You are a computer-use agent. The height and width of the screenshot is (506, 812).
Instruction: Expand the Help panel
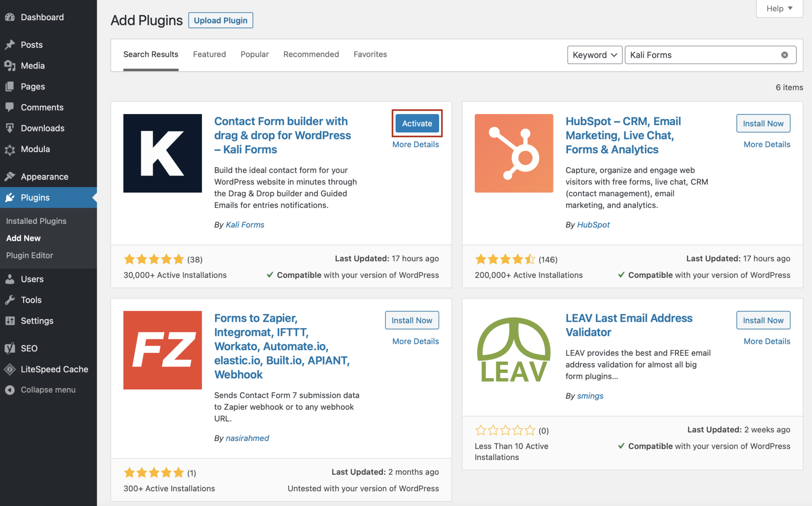(x=779, y=9)
